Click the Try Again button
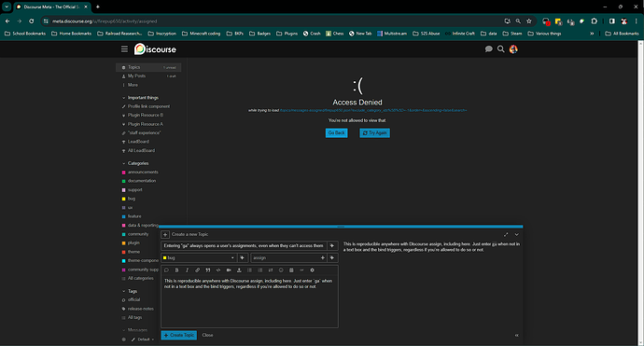The height and width of the screenshot is (346, 644). click(x=374, y=133)
